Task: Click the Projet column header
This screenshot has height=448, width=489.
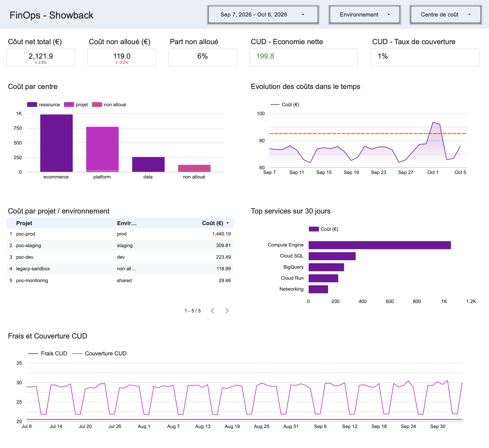Action: pos(24,223)
